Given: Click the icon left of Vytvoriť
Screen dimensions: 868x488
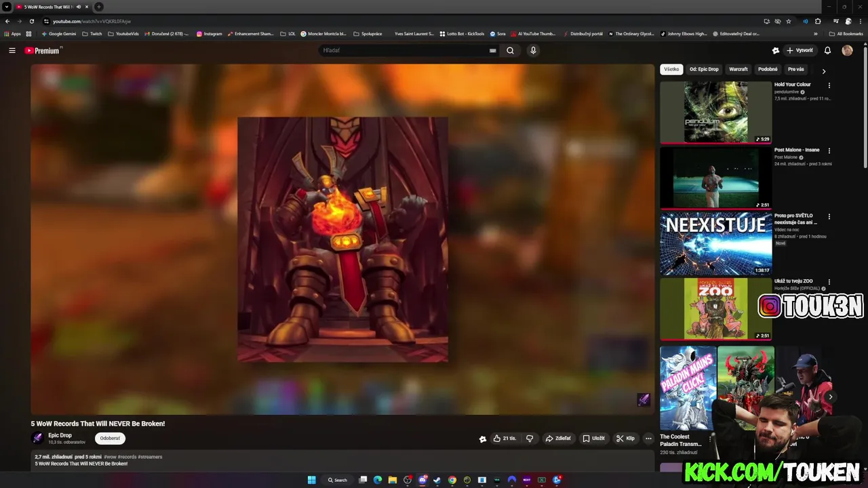Looking at the screenshot, I should (776, 50).
